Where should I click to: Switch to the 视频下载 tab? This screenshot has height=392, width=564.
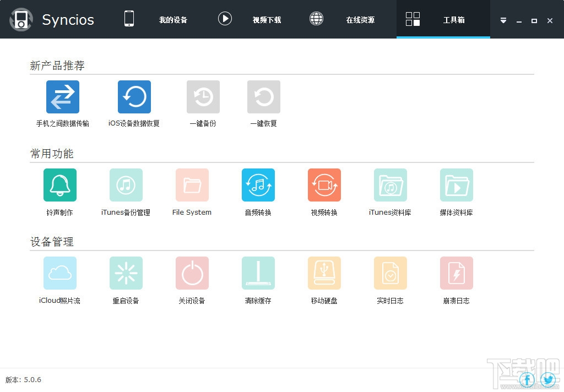pyautogui.click(x=267, y=20)
